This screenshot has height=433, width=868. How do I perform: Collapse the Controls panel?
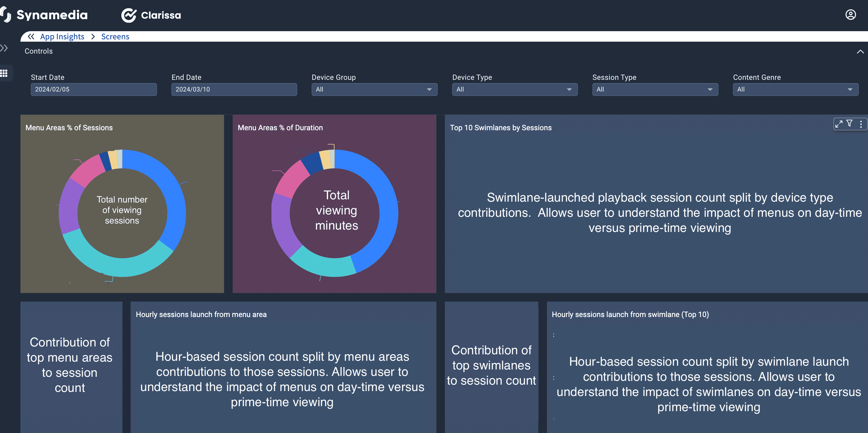(860, 52)
